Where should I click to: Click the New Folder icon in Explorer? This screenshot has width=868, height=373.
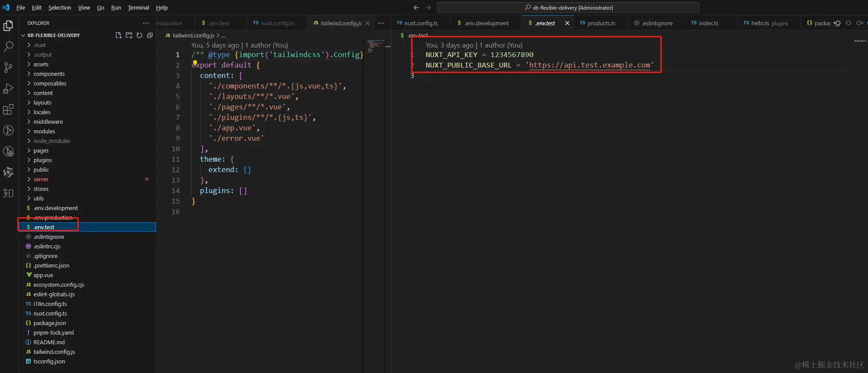point(129,35)
